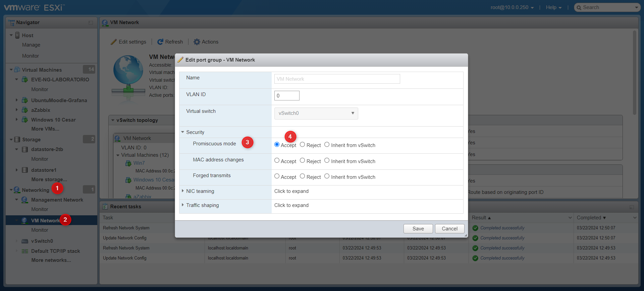The image size is (644, 291).
Task: Select Inherit from vSwitch for Promiscuous mode
Action: 327,145
